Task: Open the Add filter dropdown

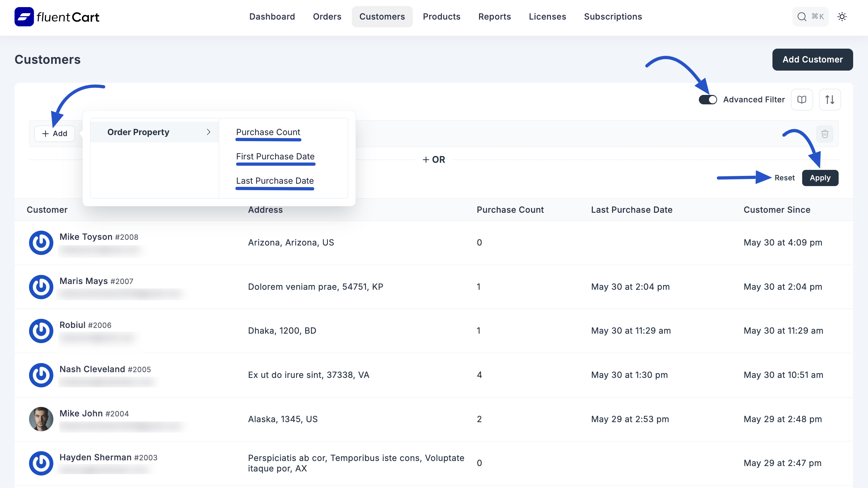Action: point(54,133)
